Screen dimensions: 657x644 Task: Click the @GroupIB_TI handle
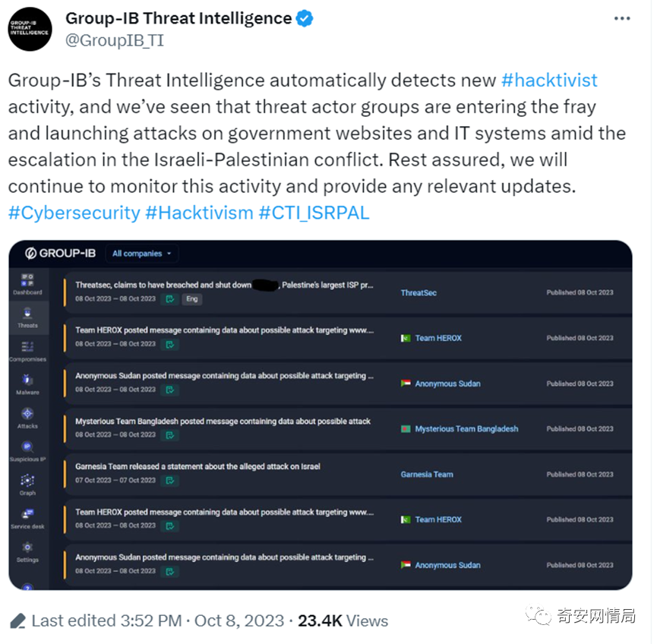tap(114, 41)
